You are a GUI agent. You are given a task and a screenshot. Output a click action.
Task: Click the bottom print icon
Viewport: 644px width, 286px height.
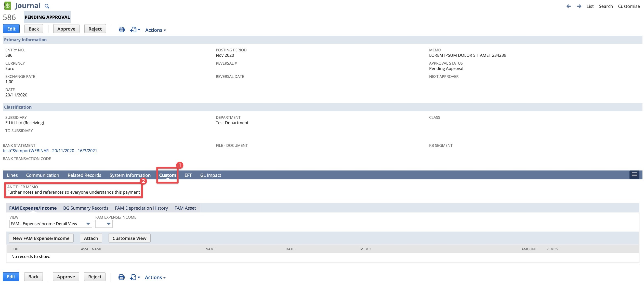click(122, 277)
